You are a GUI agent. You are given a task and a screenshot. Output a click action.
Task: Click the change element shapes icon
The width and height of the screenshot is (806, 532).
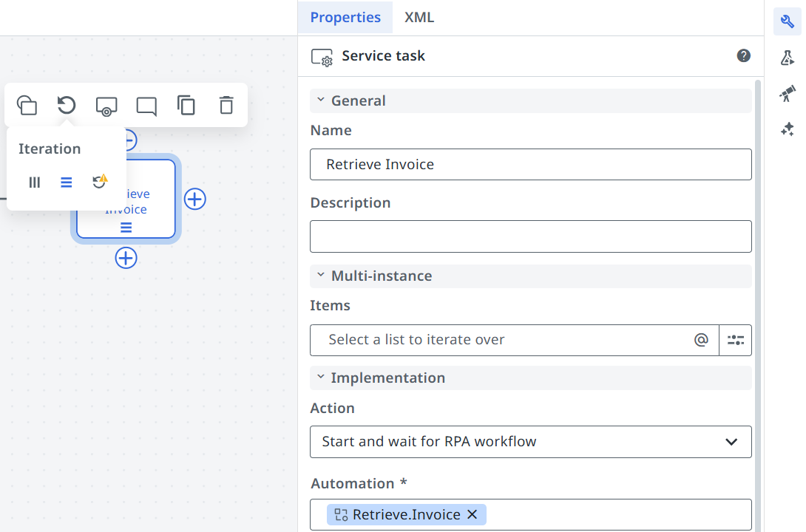point(27,105)
